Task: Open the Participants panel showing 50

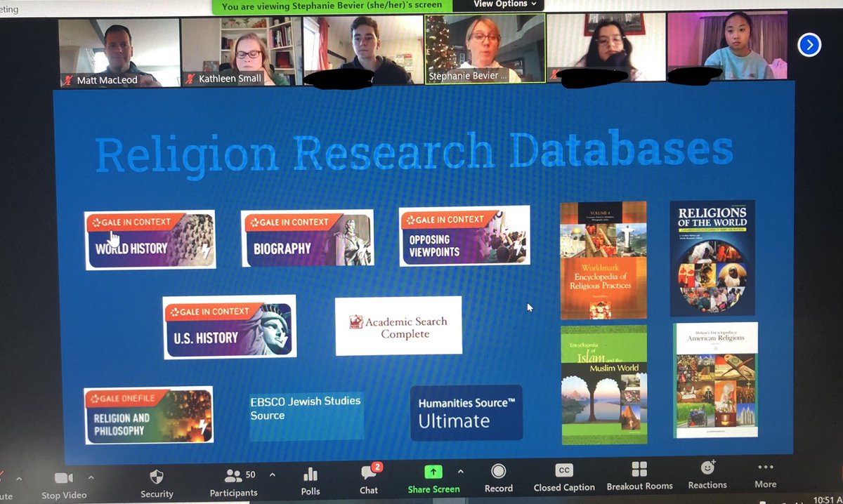Action: (233, 482)
